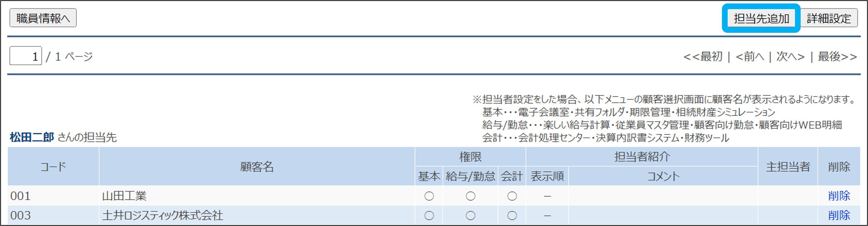The height and width of the screenshot is (226, 868).
Task: Toggle 基本 permission for 山田工業
Action: [429, 196]
